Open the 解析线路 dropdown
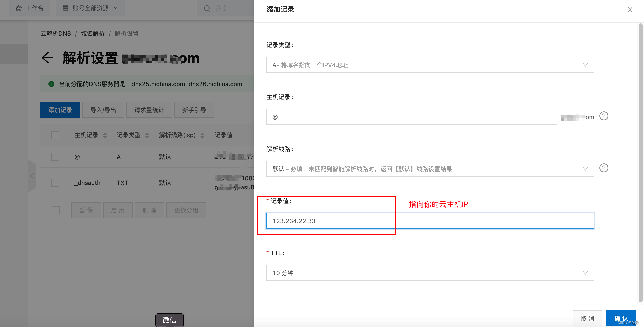644x327 pixels. pos(430,169)
